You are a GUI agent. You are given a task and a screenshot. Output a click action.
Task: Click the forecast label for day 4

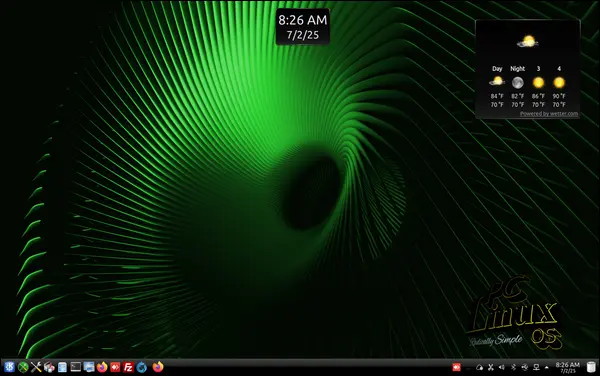[x=559, y=68]
